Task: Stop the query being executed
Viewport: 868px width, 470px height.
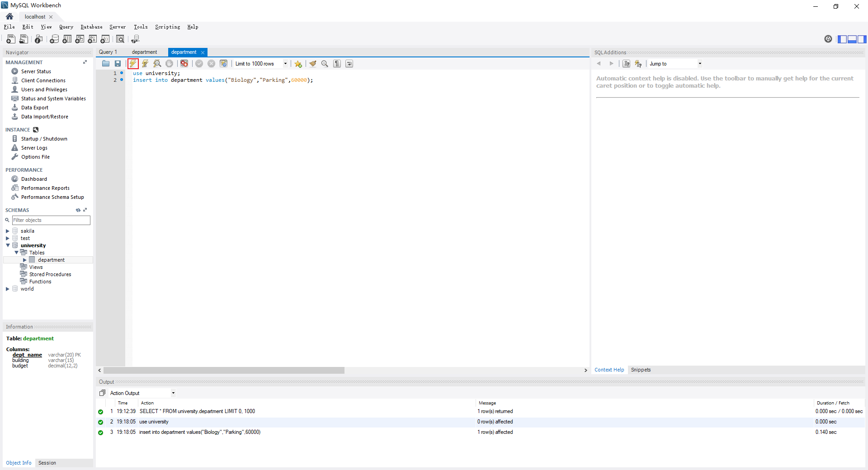Action: [170, 64]
